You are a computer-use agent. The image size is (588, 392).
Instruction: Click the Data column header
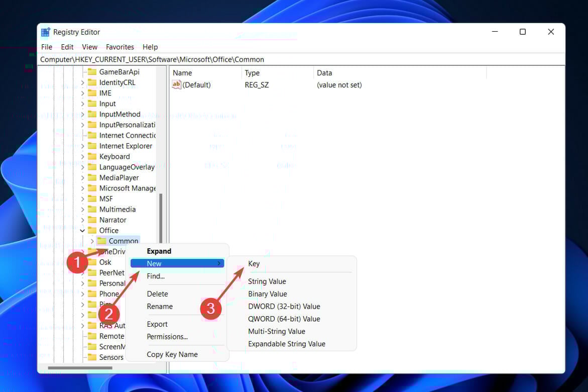(x=400, y=73)
